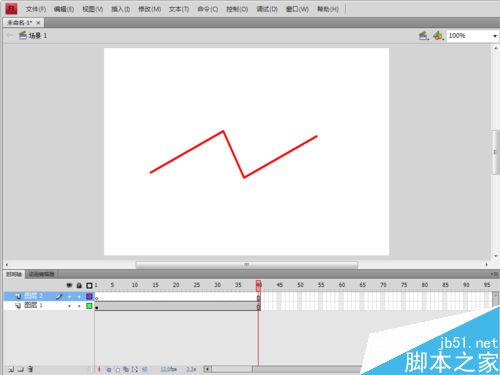Image resolution: width=500 pixels, height=375 pixels.
Task: Toggle lock dot of 图层 1
Action: 79,306
